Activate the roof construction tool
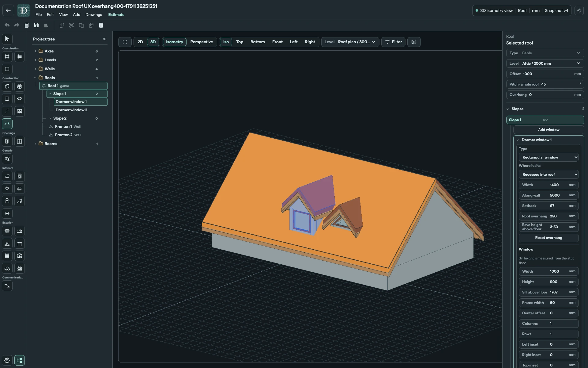 click(7, 124)
